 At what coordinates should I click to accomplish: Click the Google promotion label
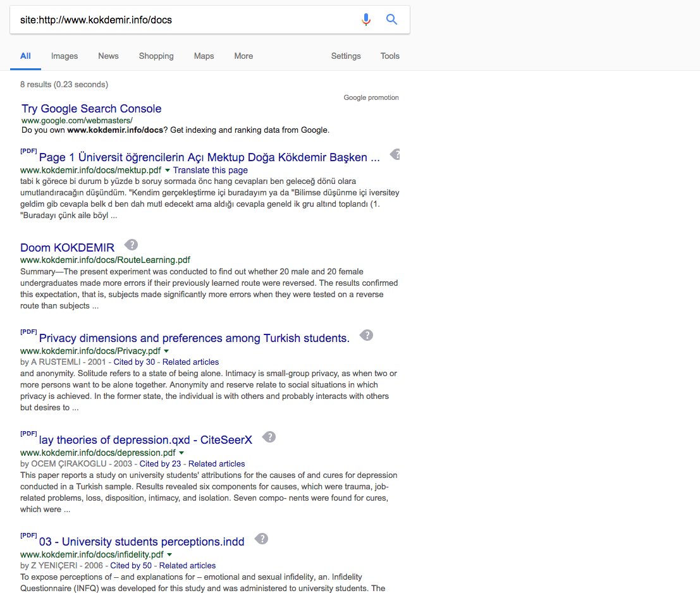click(371, 97)
